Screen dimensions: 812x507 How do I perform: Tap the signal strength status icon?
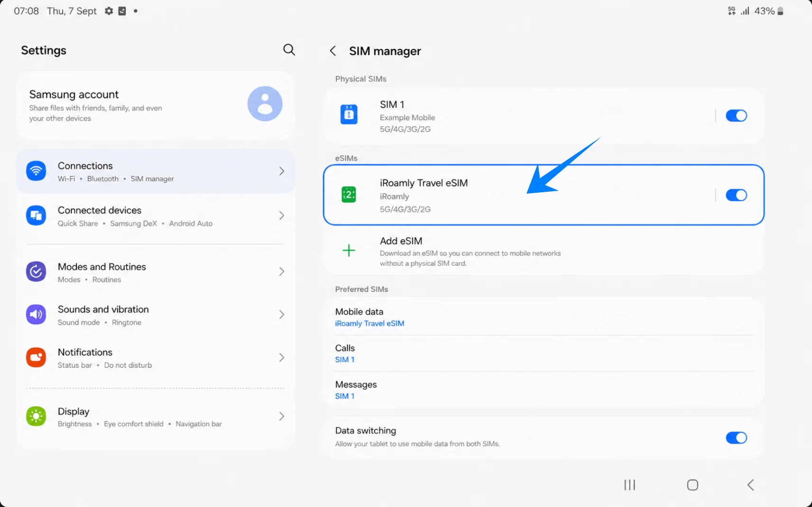tap(745, 11)
